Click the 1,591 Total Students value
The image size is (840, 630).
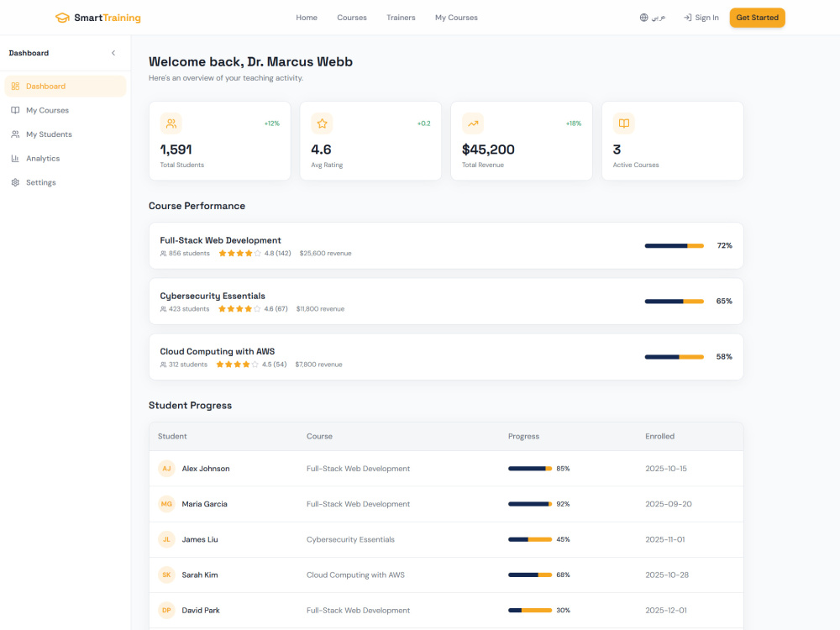[176, 150]
